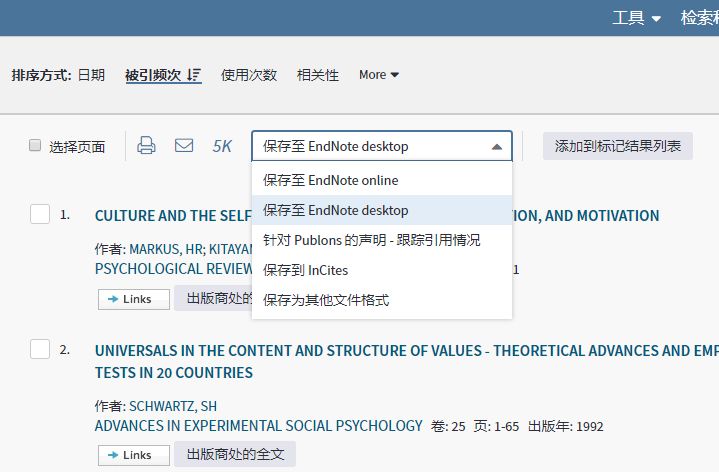The image size is (719, 472).
Task: Click the email envelope icon
Action: coord(184,145)
